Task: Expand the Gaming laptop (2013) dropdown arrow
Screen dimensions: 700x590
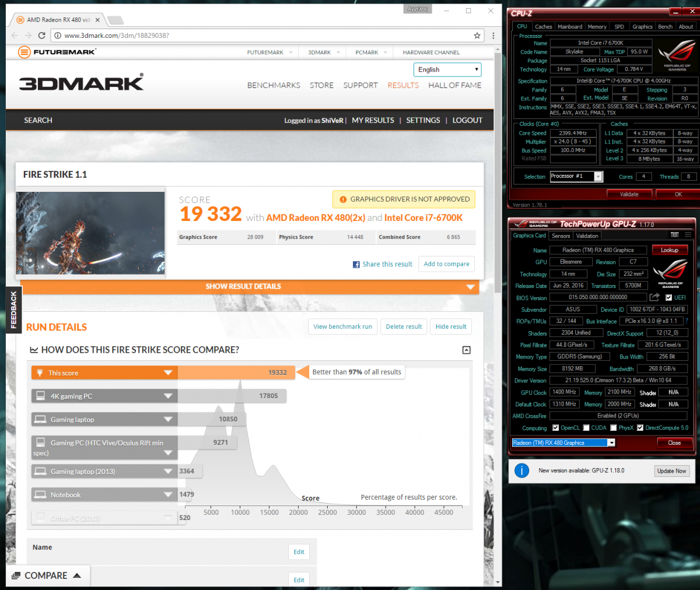Action: [168, 472]
